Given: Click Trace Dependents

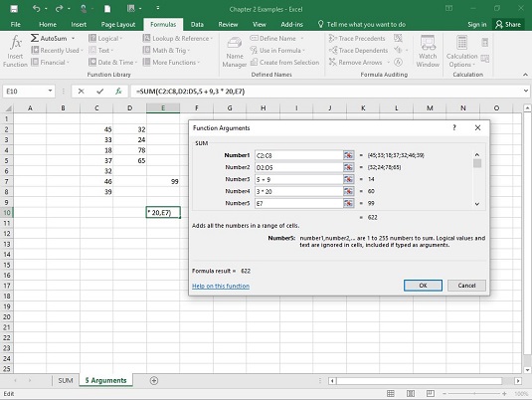Looking at the screenshot, I should pyautogui.click(x=358, y=51).
